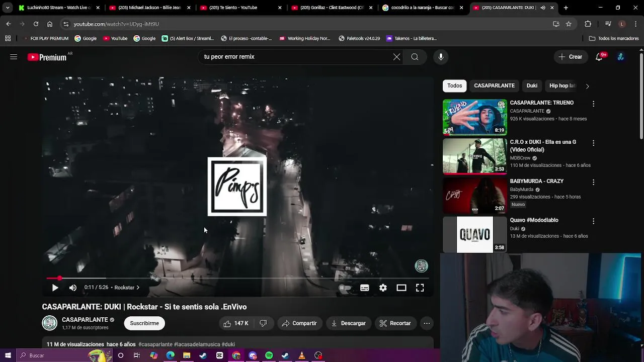The image size is (644, 362).
Task: Open YouTube notifications bell
Action: point(599,57)
